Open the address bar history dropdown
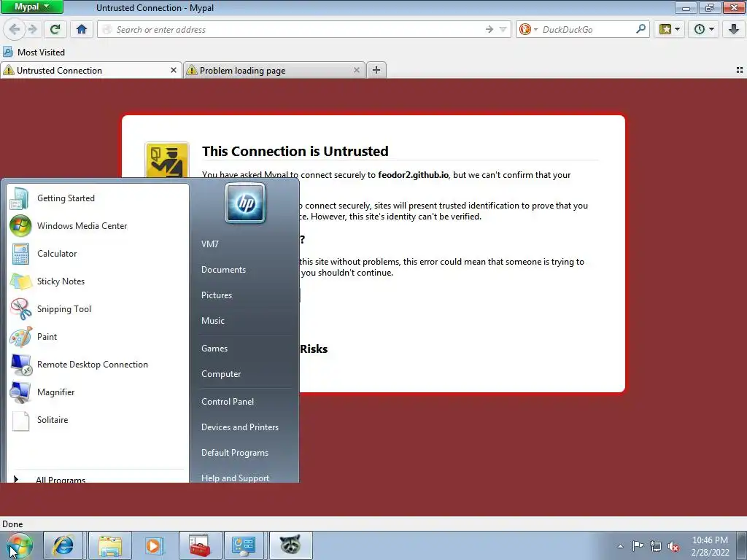The width and height of the screenshot is (747, 560). 503,29
